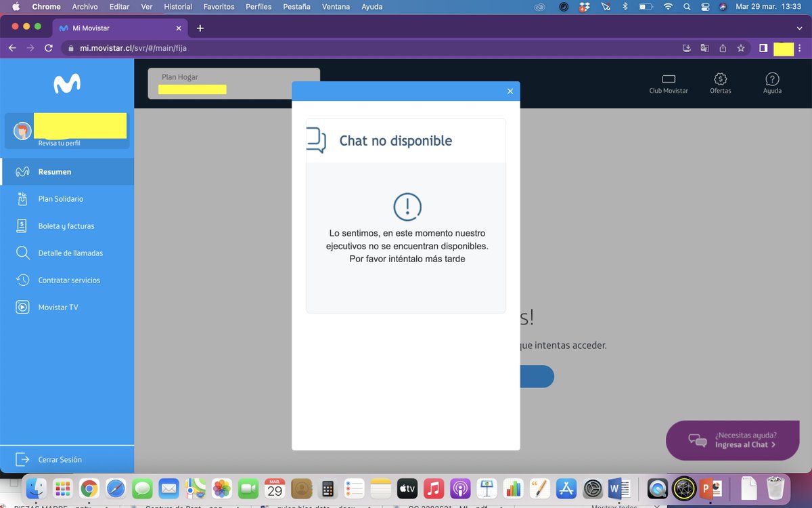The image size is (812, 508).
Task: Go back in Chrome
Action: coord(12,48)
